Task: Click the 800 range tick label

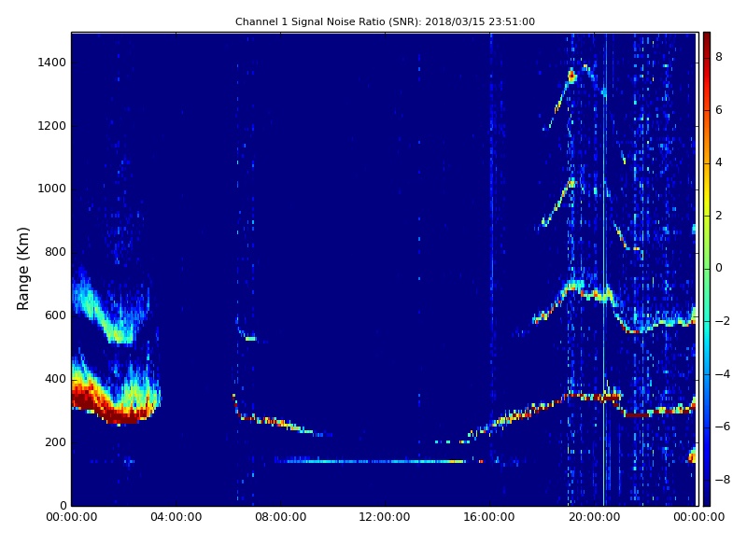Action: (x=55, y=252)
